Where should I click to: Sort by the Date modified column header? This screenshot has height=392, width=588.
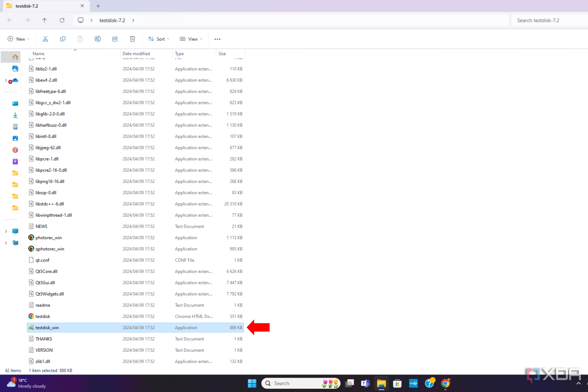point(136,54)
